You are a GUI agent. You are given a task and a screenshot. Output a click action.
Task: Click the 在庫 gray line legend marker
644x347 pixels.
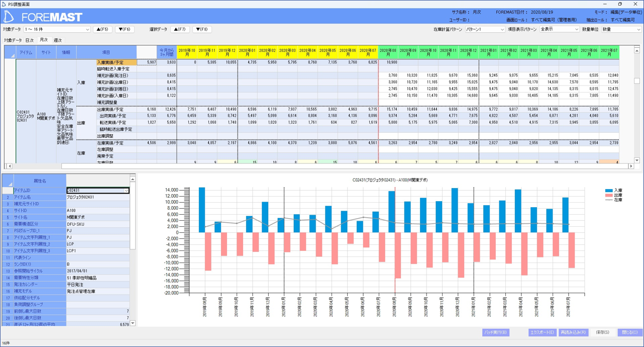(x=609, y=200)
